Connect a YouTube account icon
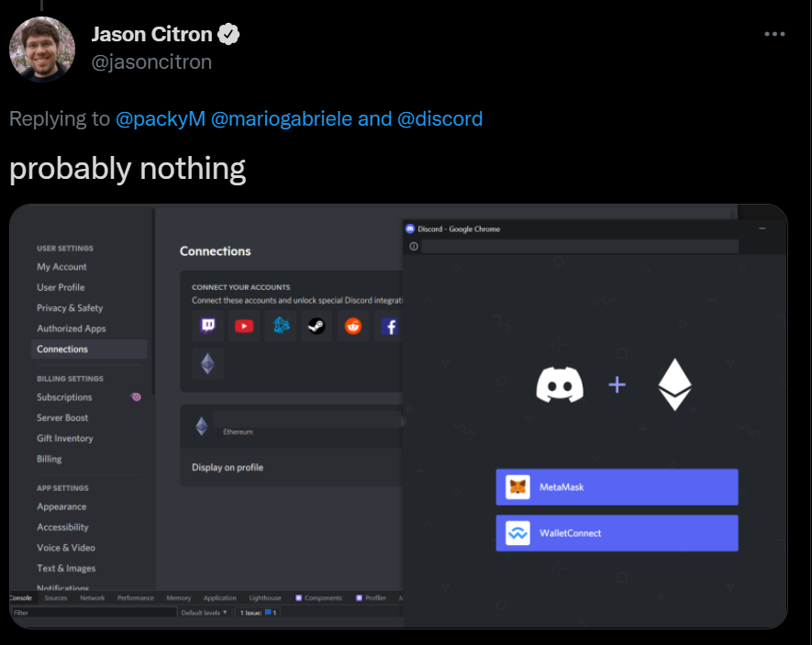This screenshot has width=812, height=645. (x=244, y=326)
